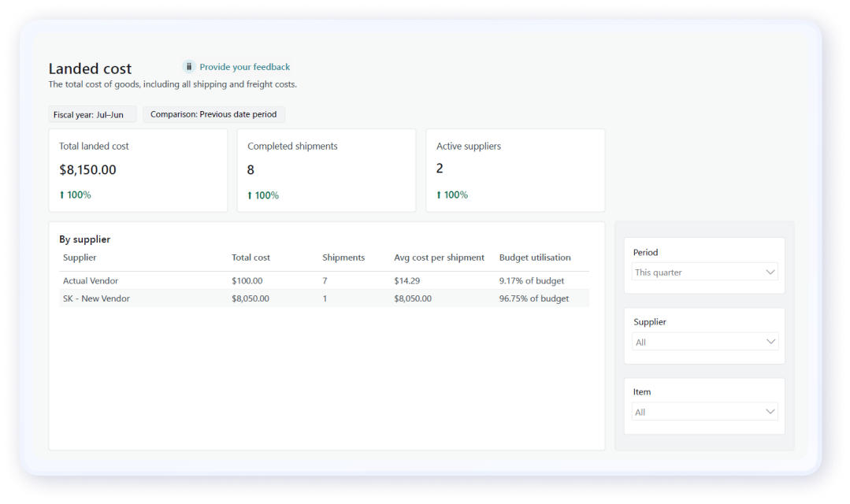850x504 pixels.
Task: Expand the Item filter dropdown
Action: pyautogui.click(x=704, y=412)
